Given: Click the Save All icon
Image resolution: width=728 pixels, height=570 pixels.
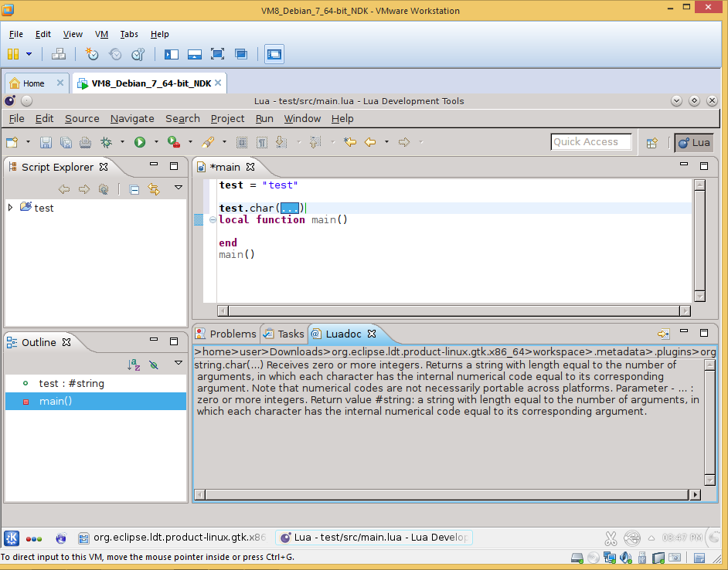Looking at the screenshot, I should point(66,142).
